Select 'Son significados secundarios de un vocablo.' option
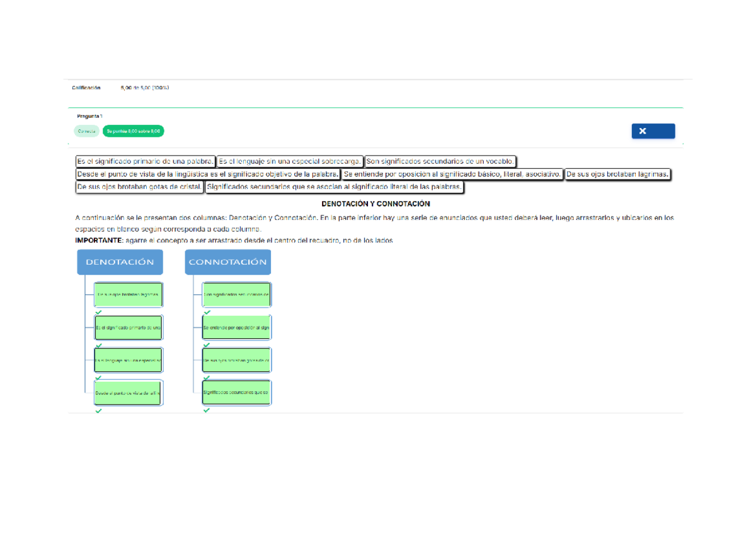756x535 pixels. tap(440, 161)
